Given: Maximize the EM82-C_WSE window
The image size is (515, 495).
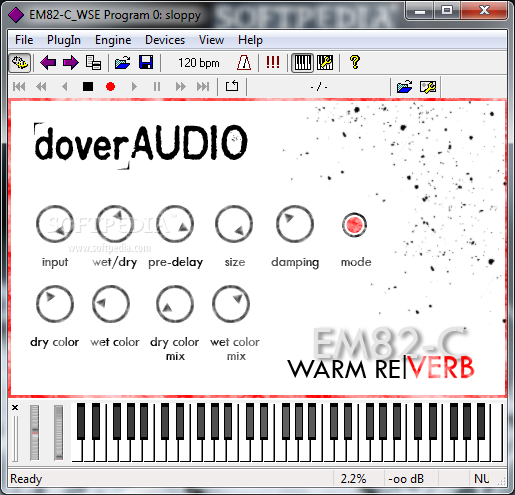Looking at the screenshot, I should (x=447, y=11).
